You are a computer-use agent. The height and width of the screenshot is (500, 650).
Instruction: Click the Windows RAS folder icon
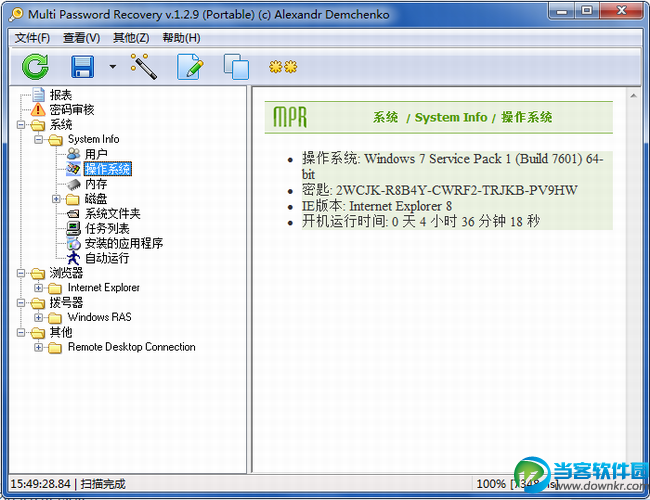[55, 318]
